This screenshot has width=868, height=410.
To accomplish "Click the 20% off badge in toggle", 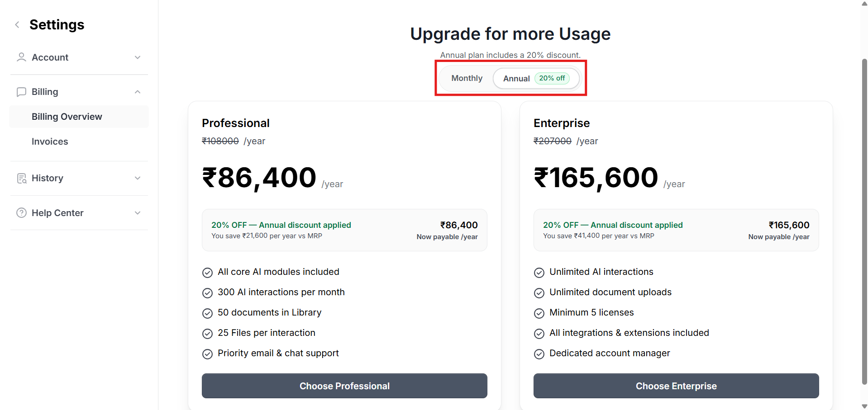I will (552, 78).
